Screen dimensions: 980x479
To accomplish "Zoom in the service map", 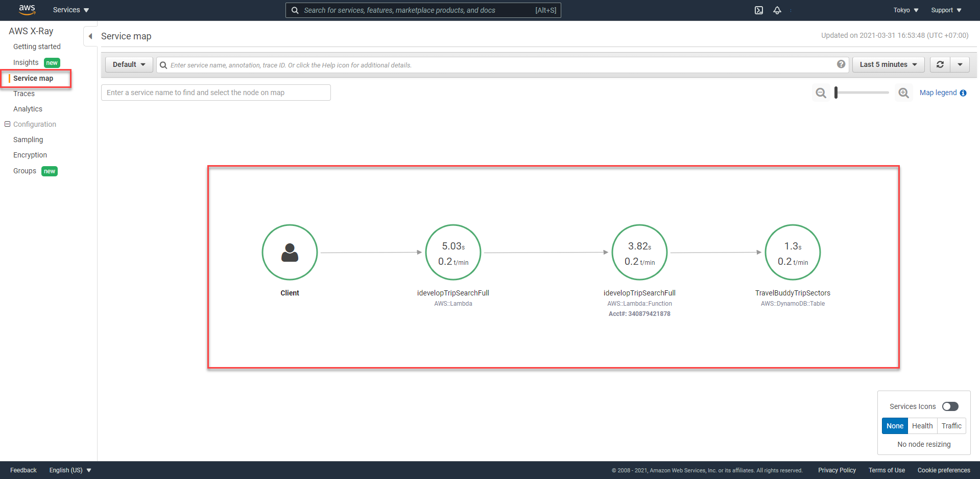I will [x=904, y=93].
